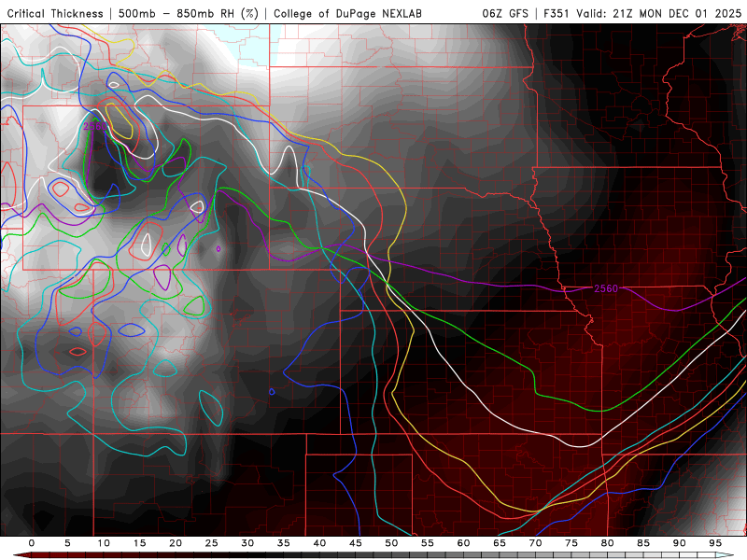Click the '06Z GFS' model run label
The image size is (747, 560).
pos(505,13)
